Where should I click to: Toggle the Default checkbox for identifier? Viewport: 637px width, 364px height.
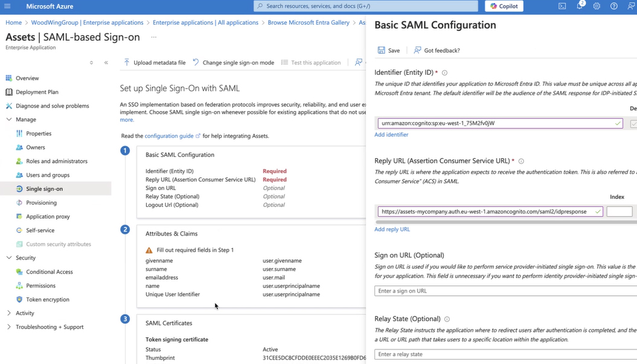tap(633, 124)
